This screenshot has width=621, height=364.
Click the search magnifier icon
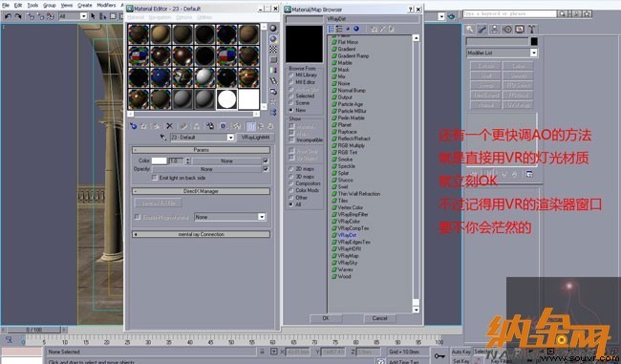562,14
